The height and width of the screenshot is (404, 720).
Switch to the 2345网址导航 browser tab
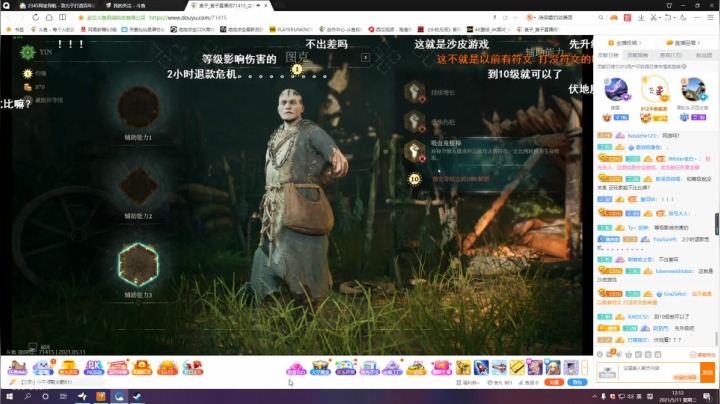57,6
